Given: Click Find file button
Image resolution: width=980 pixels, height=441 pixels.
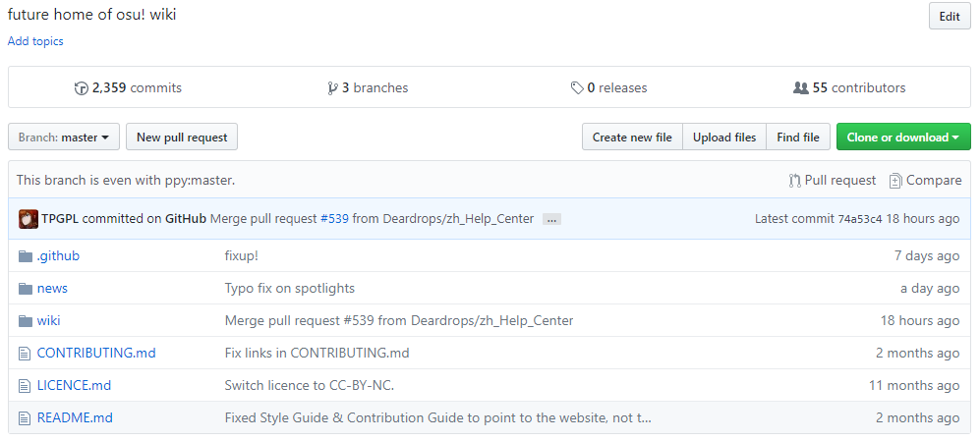Looking at the screenshot, I should tap(798, 137).
